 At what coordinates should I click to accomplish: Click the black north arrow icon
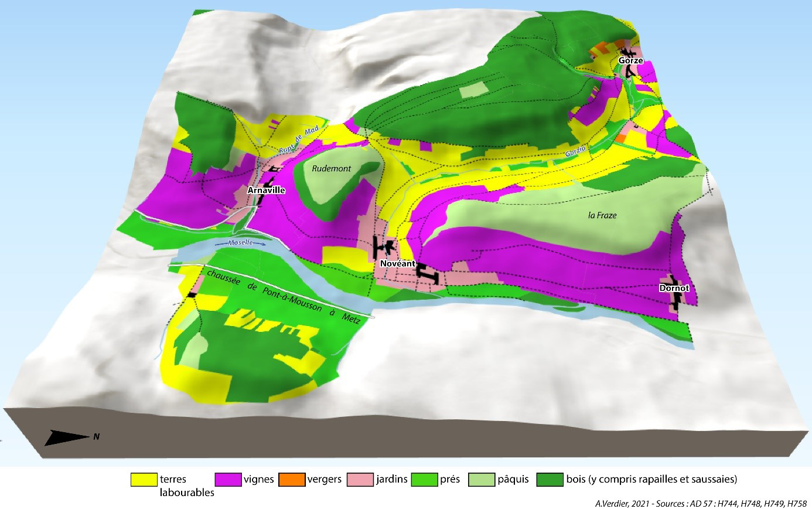point(66,437)
